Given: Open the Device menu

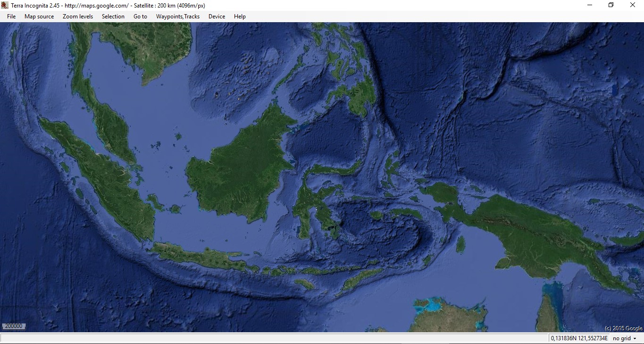Looking at the screenshot, I should 217,17.
